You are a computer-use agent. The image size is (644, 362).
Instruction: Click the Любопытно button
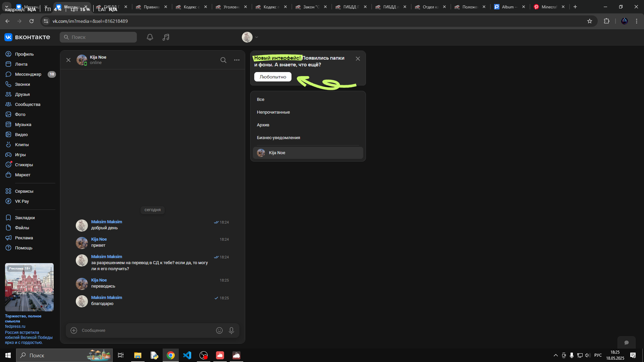(273, 77)
